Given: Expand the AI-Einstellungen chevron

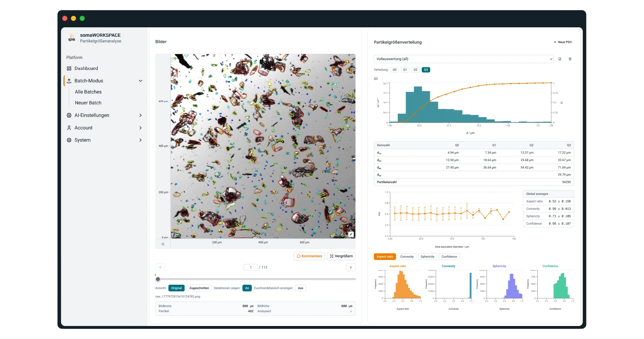Looking at the screenshot, I should [141, 115].
